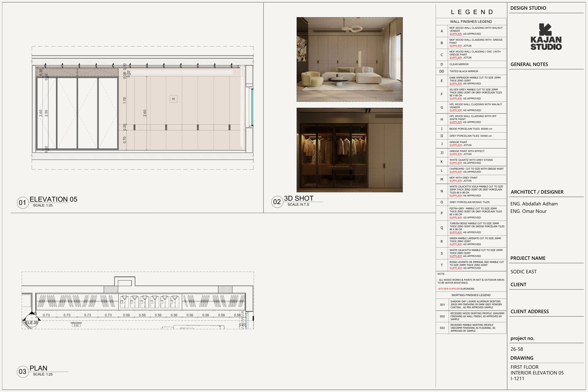This screenshot has height=392, width=588.
Task: Click the PLAN drawing title
Action: (39, 368)
